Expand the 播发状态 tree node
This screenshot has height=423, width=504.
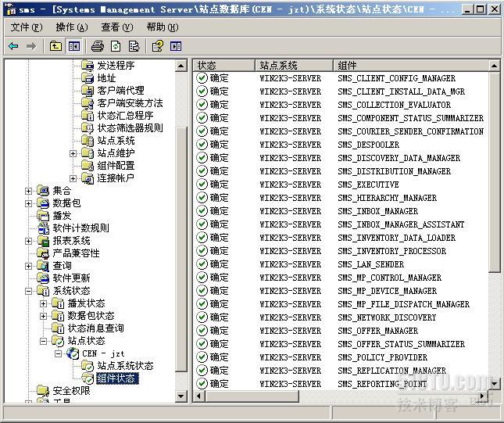coord(43,303)
